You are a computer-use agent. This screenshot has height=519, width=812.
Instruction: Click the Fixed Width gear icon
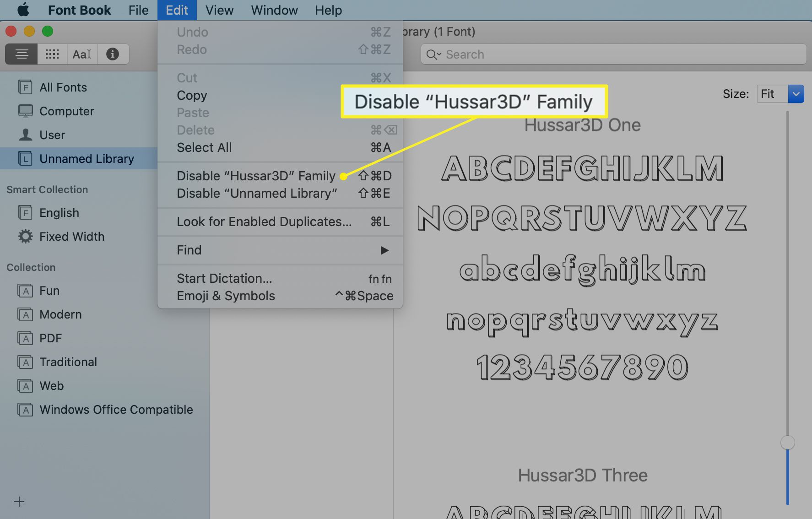pos(25,236)
